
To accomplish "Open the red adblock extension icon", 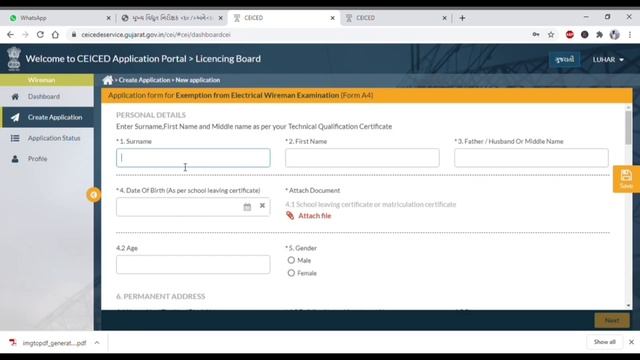I will pyautogui.click(x=570, y=35).
